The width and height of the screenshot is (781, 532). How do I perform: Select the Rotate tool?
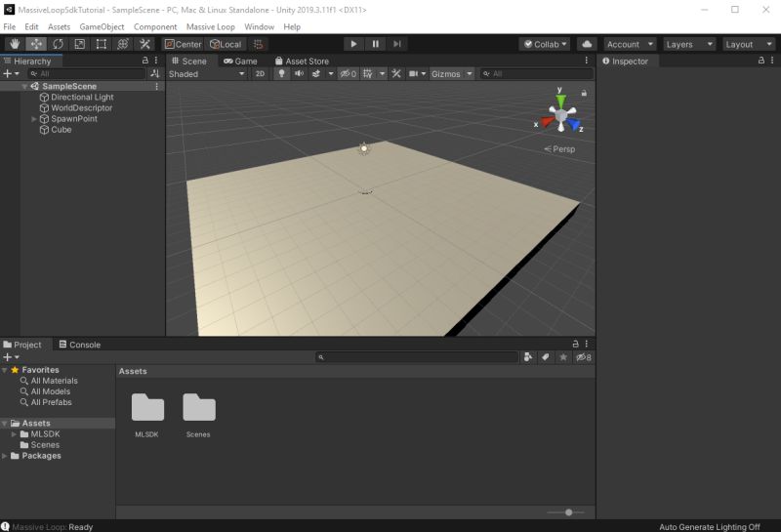click(x=58, y=44)
